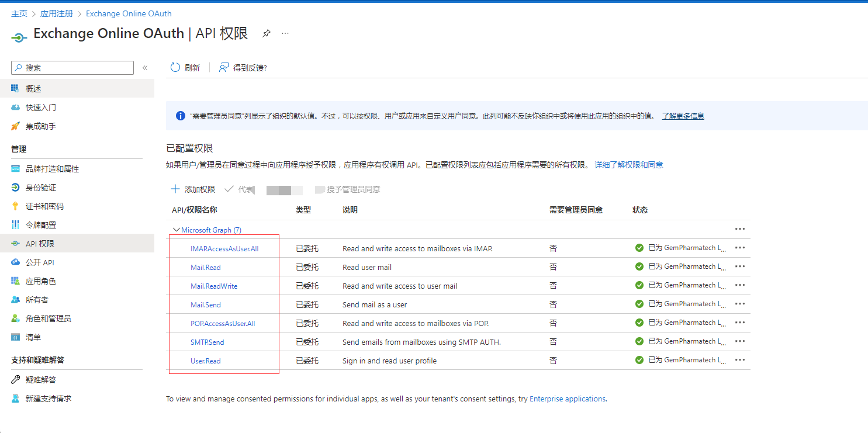Click the sidebar search (搜索) field
This screenshot has height=433, width=868.
pos(72,68)
